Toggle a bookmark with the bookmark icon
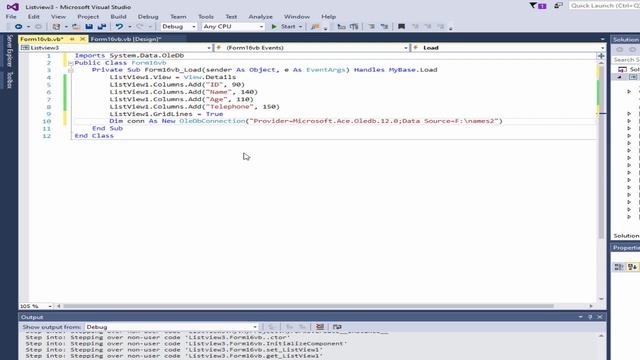This screenshot has height=360, width=640. pos(401,27)
